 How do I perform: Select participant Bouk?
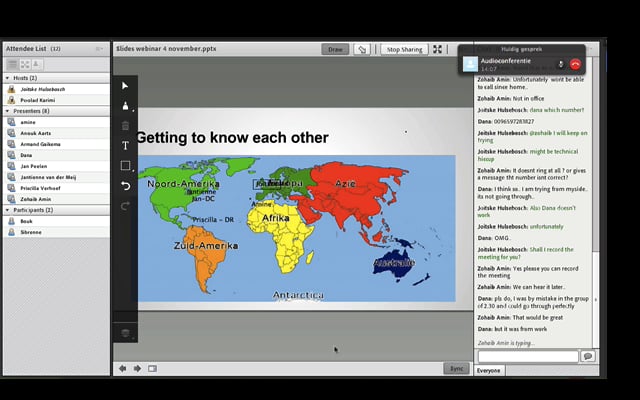56,221
